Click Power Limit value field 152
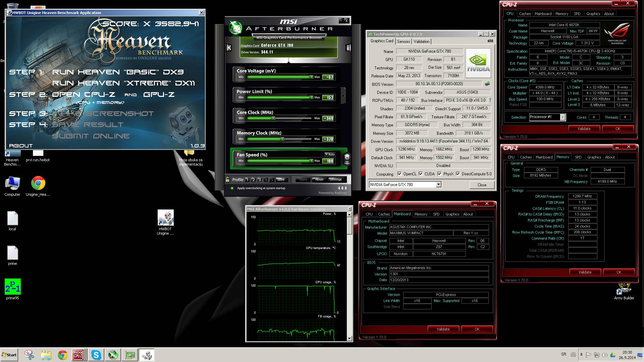The height and width of the screenshot is (362, 644). (x=328, y=98)
